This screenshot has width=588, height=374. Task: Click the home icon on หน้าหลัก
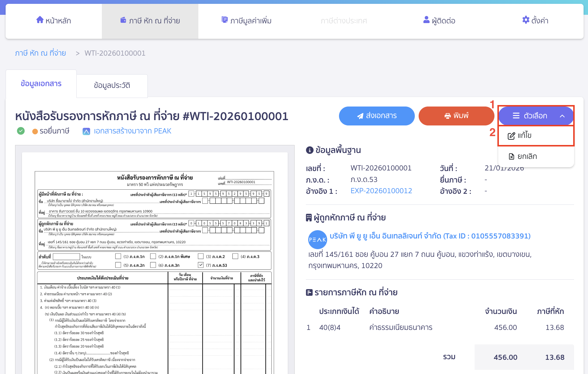41,20
